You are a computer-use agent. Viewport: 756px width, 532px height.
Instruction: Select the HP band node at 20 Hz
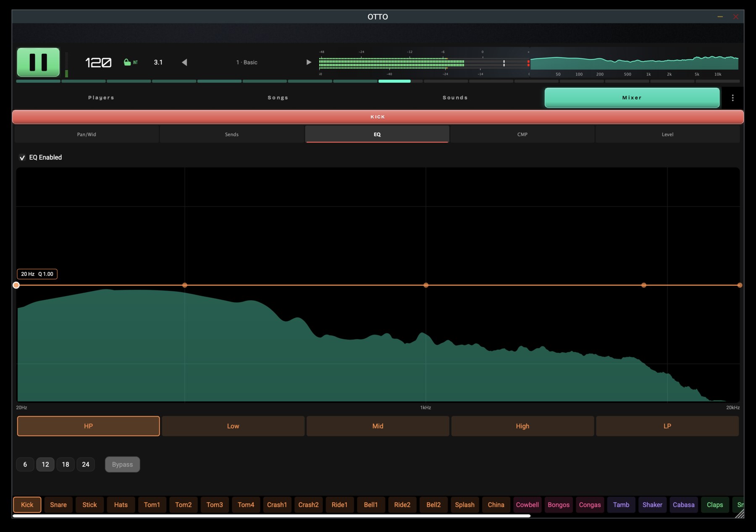click(x=16, y=285)
